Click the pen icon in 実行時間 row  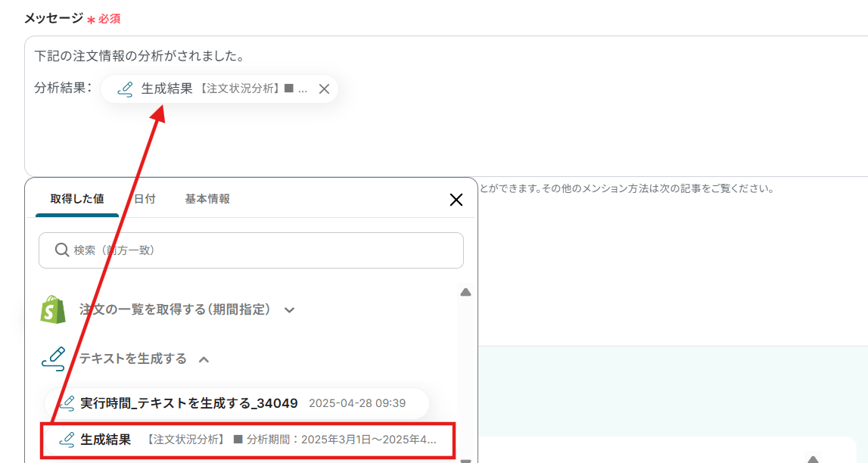coord(67,403)
